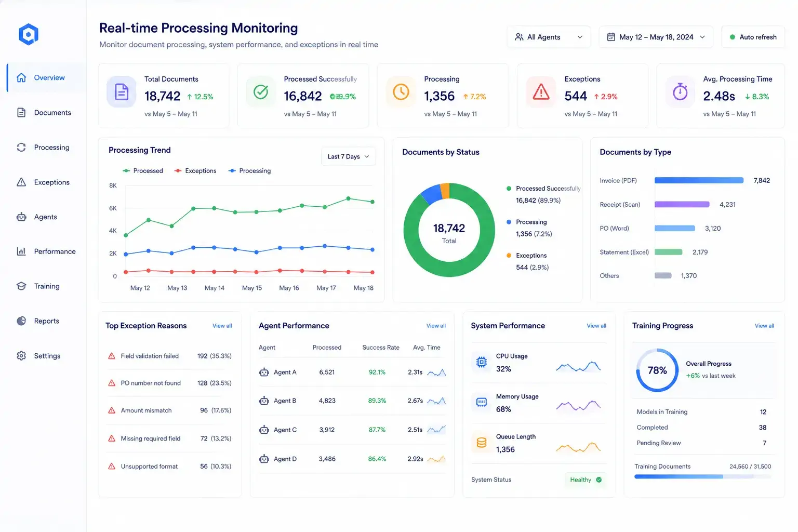The height and width of the screenshot is (532, 798).
Task: Click the Documents sidebar icon
Action: click(x=21, y=112)
